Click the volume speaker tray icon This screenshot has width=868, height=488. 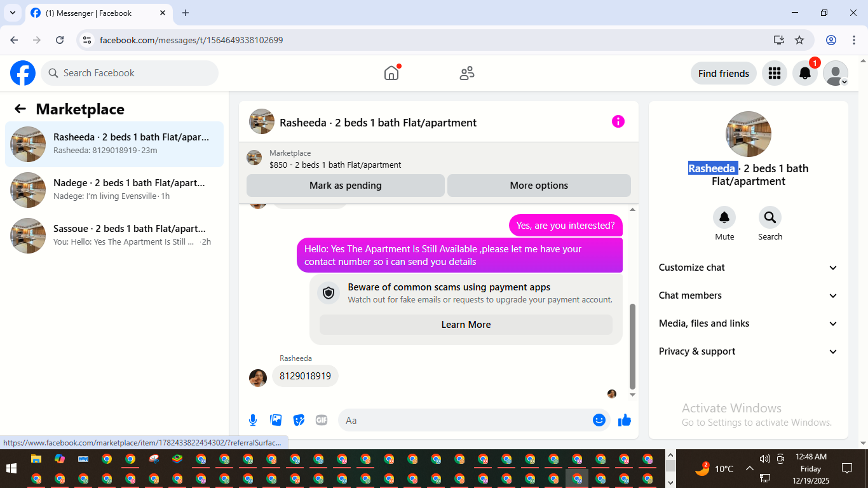[x=764, y=459]
